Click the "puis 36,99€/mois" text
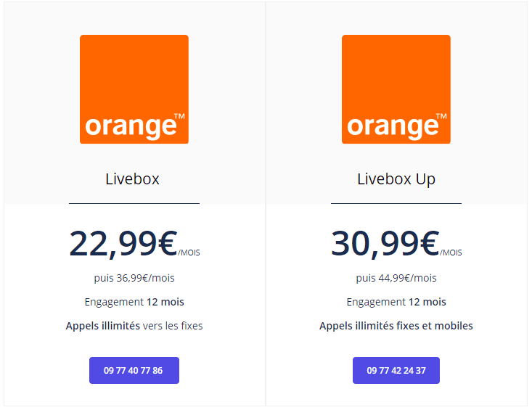Viewport: 532px width, 410px height. pyautogui.click(x=134, y=278)
